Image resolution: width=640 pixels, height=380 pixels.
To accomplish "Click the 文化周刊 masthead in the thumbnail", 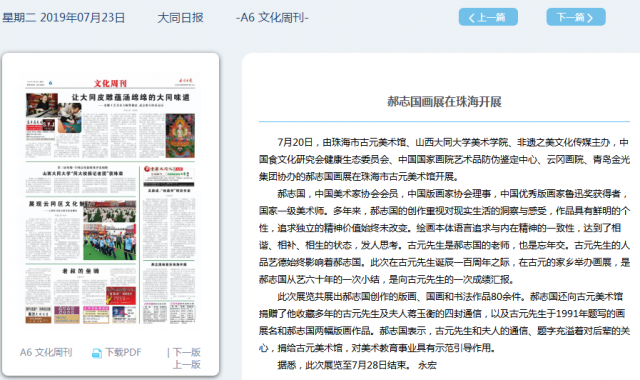I will 110,84.
